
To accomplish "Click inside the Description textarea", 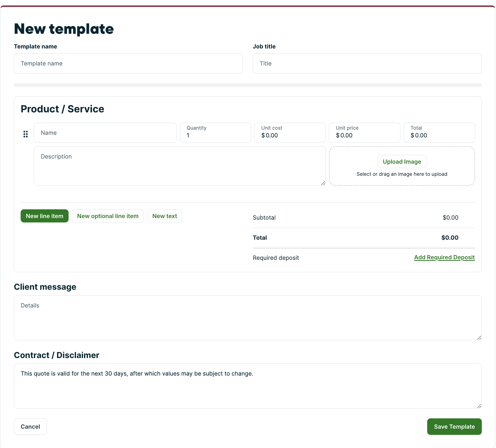I will (x=179, y=166).
